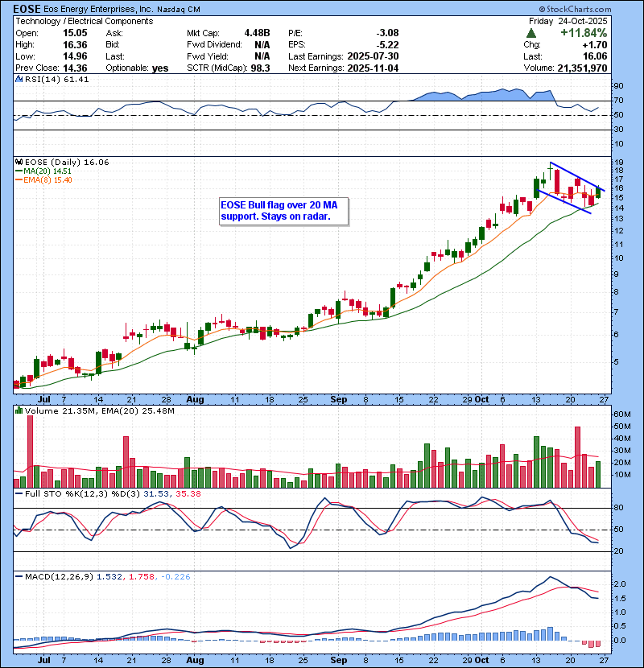This screenshot has height=668, width=644.
Task: Click the EPS value -5.22
Action: pyautogui.click(x=388, y=45)
